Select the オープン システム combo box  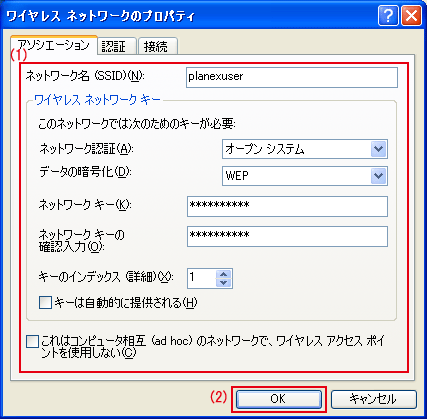[305, 149]
